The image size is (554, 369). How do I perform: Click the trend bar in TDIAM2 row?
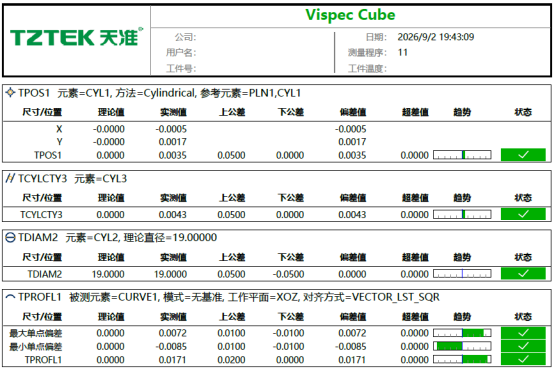pos(462,274)
